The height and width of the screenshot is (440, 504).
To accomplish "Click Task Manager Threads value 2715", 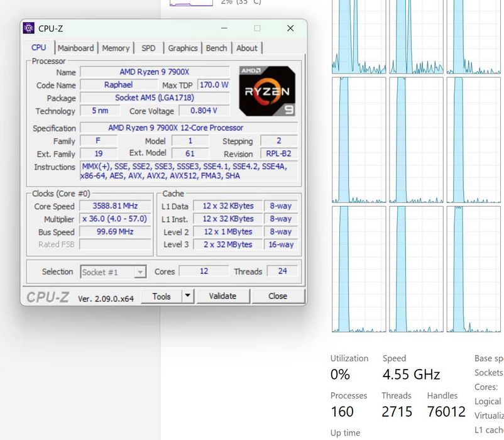I will pyautogui.click(x=397, y=412).
